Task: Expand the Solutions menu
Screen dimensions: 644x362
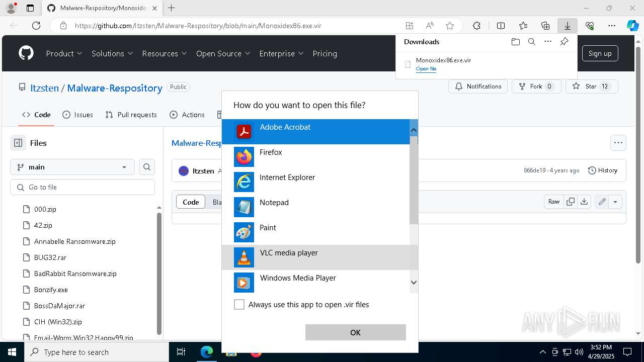Action: (x=112, y=53)
